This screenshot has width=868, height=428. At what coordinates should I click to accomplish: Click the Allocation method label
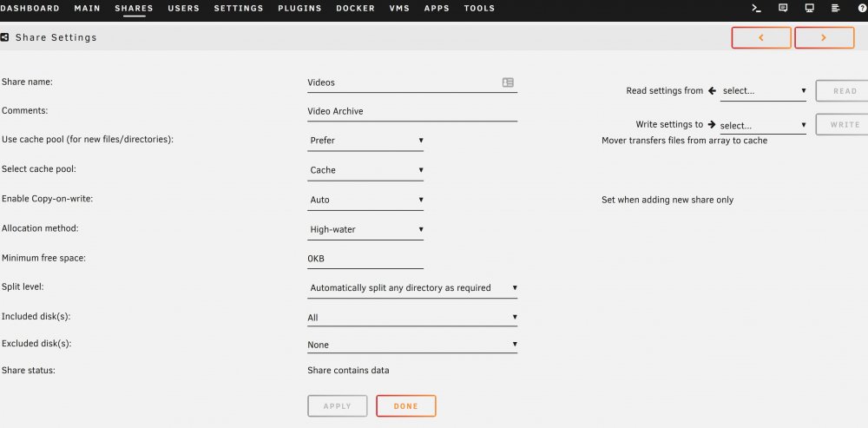click(40, 228)
